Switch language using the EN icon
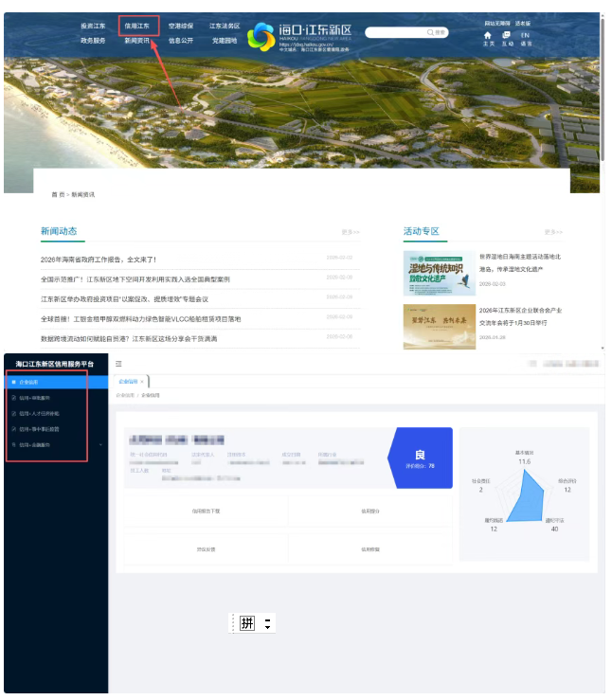Image resolution: width=612 pixels, height=700 pixels. [x=527, y=37]
